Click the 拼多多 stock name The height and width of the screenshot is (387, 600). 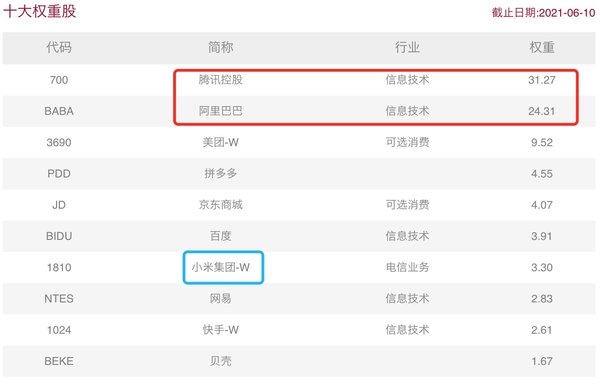coord(220,173)
